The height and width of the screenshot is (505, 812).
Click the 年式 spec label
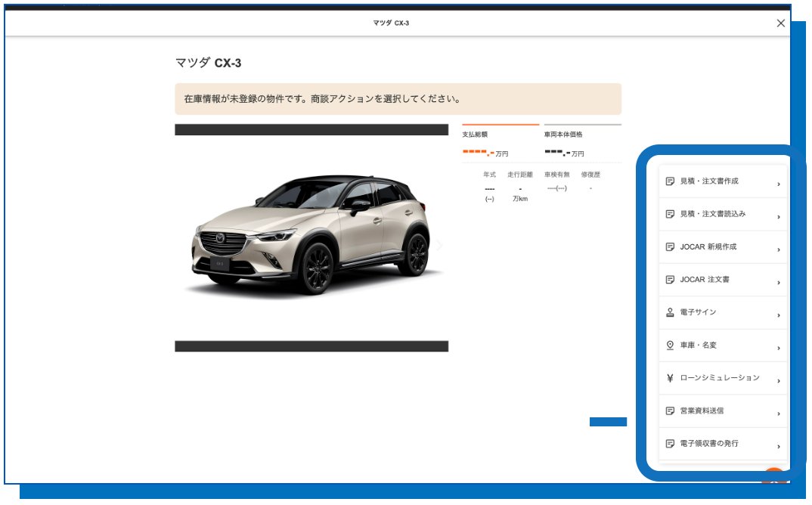[x=489, y=175]
